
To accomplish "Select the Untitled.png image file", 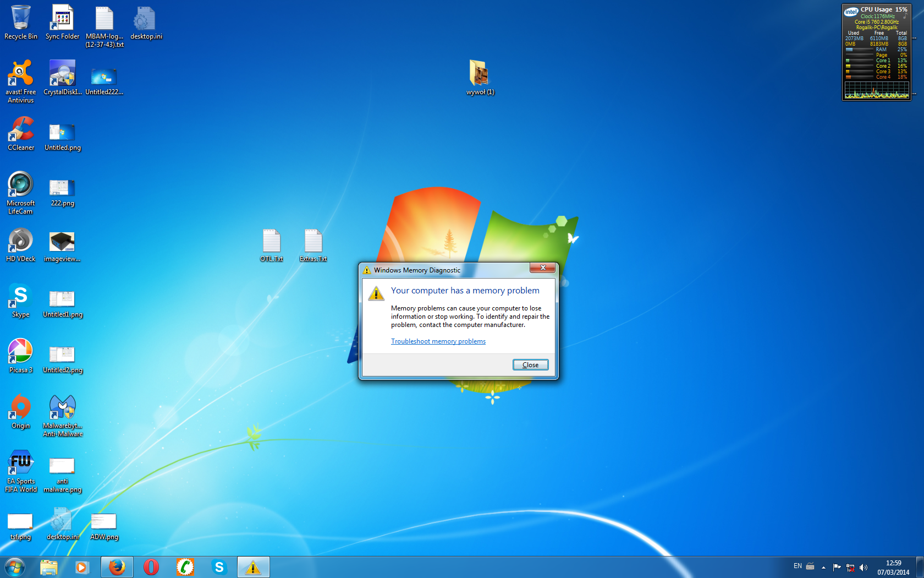I will pyautogui.click(x=63, y=137).
